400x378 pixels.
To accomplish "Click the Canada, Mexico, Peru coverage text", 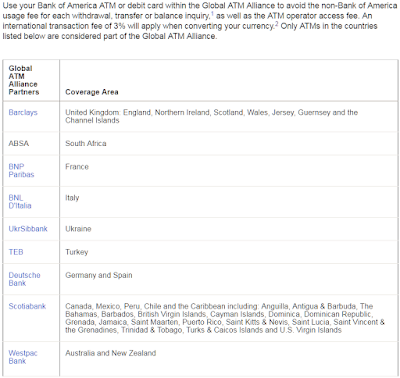I will coord(225,318).
